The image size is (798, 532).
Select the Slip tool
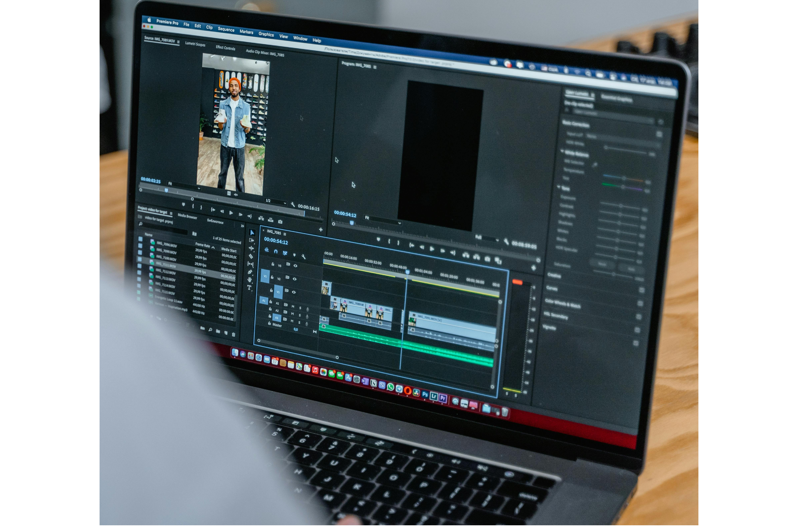coord(250,264)
